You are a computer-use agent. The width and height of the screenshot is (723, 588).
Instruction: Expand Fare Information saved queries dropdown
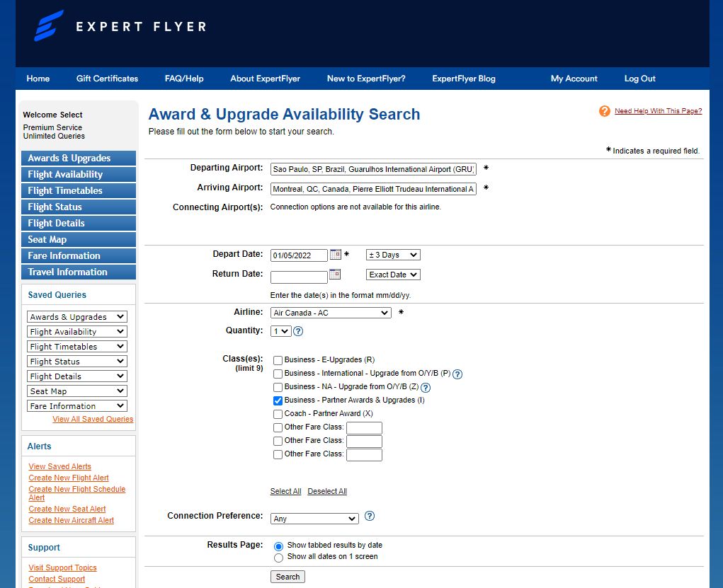[77, 406]
